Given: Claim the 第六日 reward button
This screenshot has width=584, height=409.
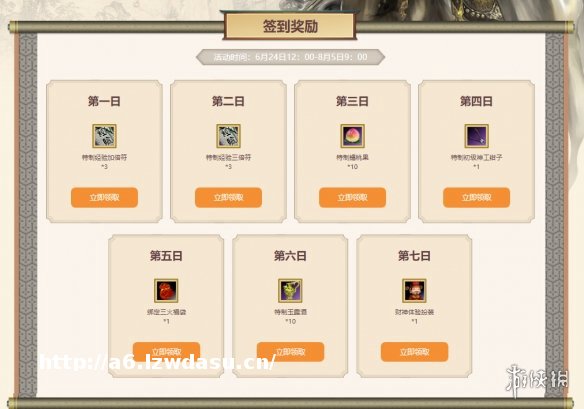Looking at the screenshot, I should pos(290,352).
